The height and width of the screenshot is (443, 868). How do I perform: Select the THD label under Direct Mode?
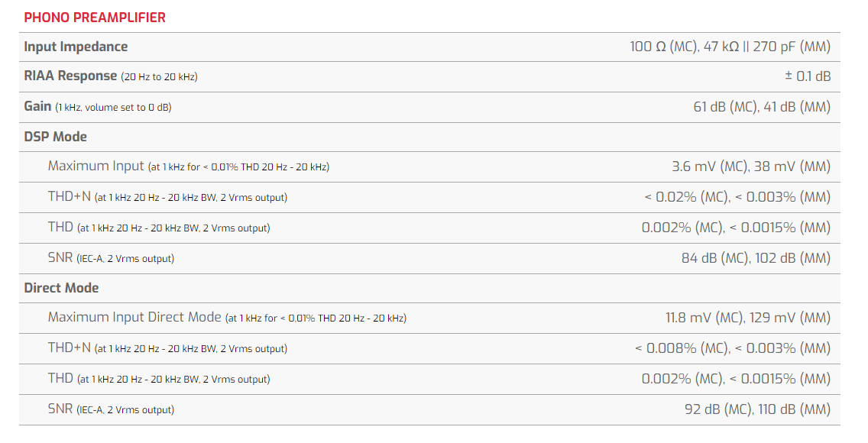(60, 378)
